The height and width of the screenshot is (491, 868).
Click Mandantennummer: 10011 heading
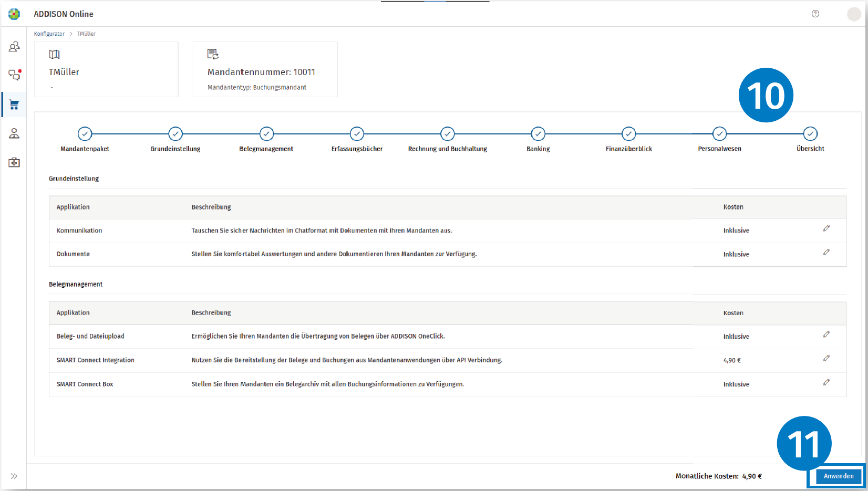pos(261,72)
